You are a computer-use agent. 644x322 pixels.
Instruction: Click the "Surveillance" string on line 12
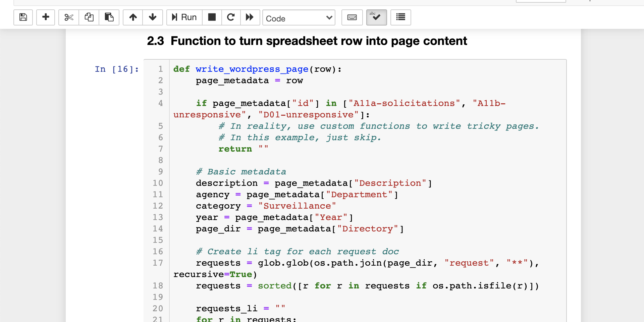tap(297, 206)
